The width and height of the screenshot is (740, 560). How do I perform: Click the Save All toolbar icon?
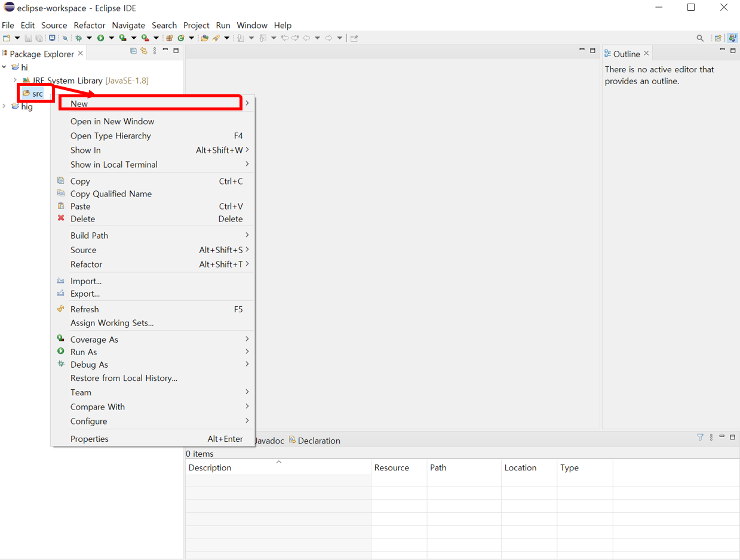pos(39,38)
